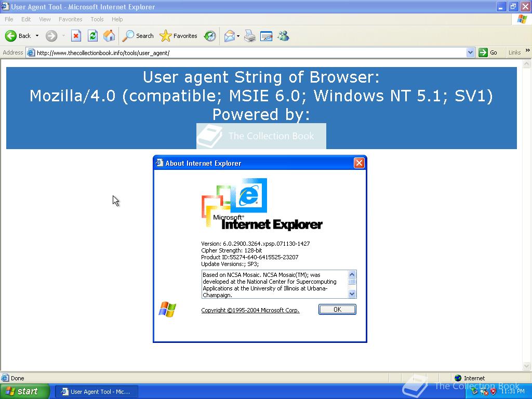
Task: Select User Agent Tool taskbar button
Action: (x=96, y=392)
